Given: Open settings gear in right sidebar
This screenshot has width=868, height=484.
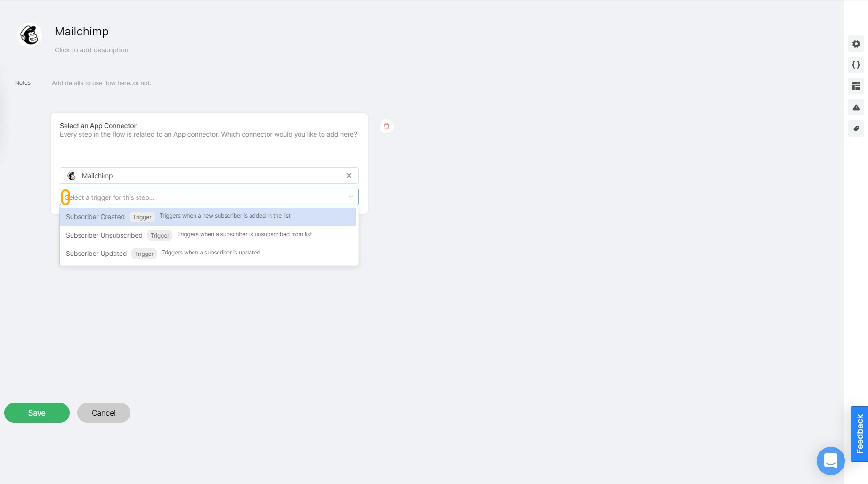Looking at the screenshot, I should (x=856, y=44).
